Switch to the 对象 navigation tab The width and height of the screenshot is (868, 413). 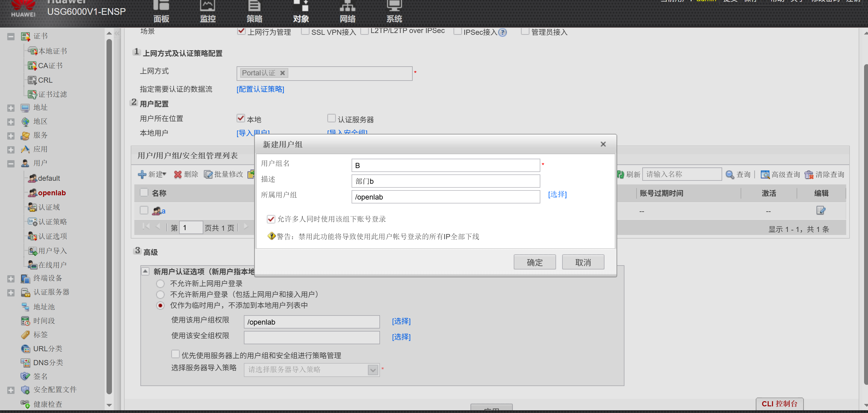tap(300, 12)
